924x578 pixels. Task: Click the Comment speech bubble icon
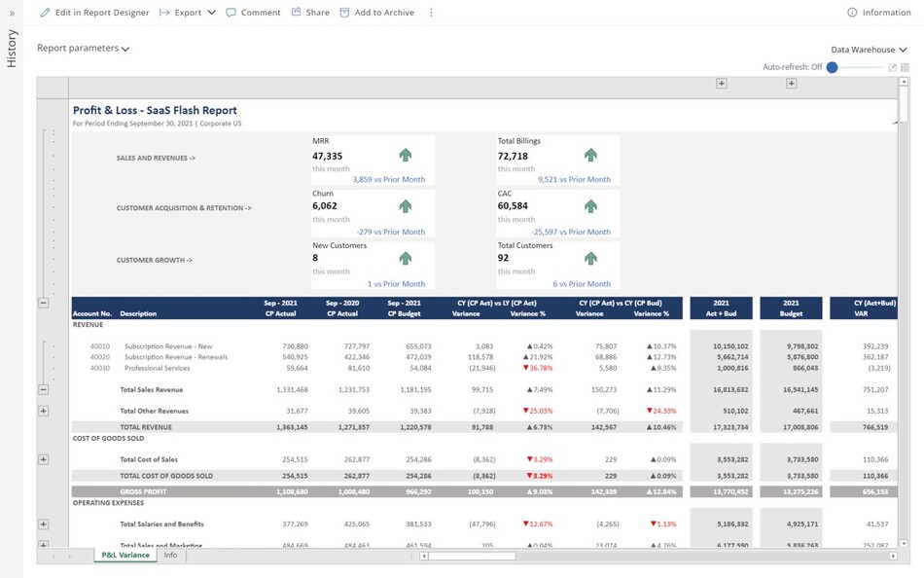[x=231, y=13]
